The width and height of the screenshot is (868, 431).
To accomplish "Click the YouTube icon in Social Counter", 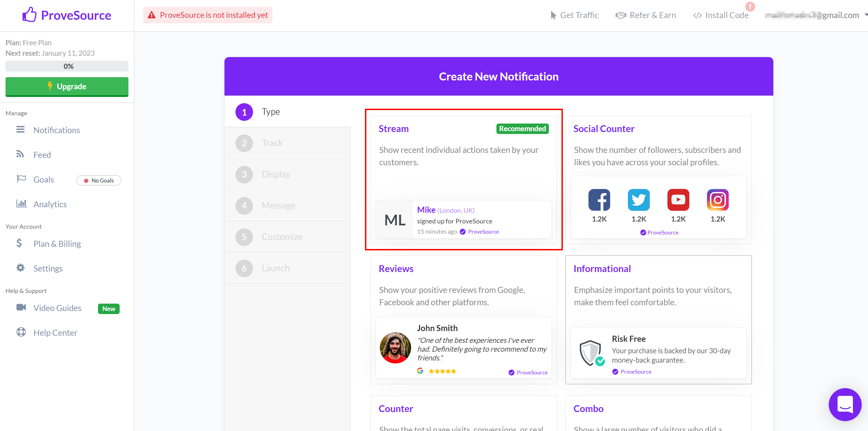I will [678, 200].
